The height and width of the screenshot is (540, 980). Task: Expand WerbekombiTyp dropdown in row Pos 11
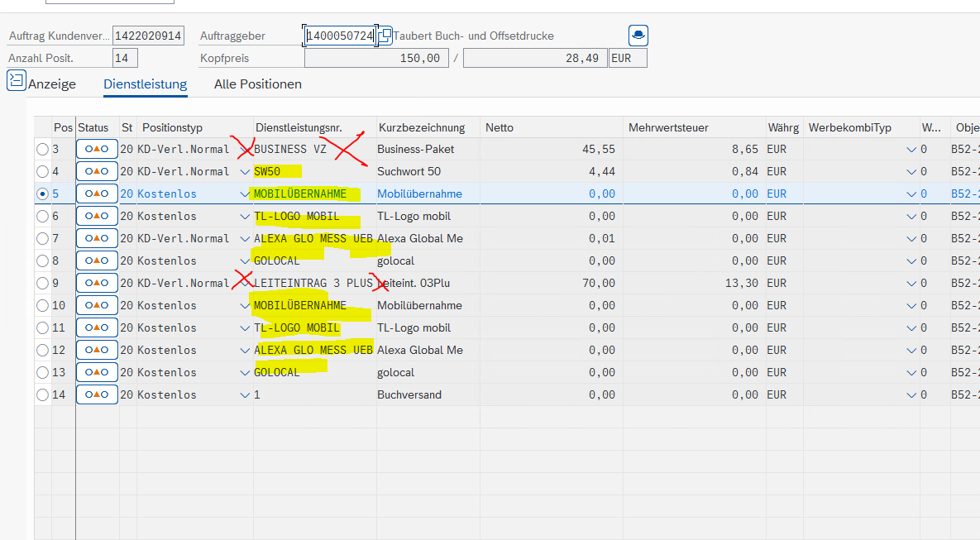click(x=911, y=328)
